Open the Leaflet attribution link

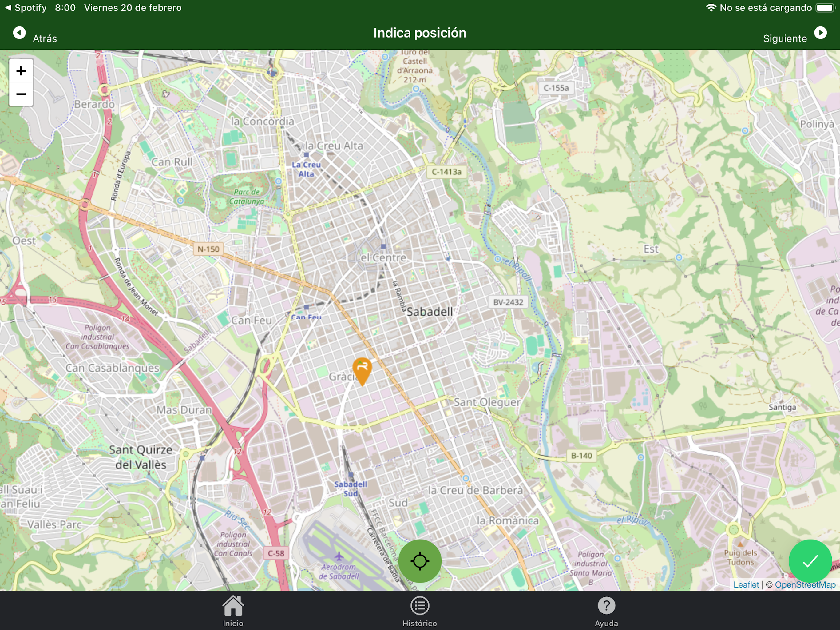[746, 584]
